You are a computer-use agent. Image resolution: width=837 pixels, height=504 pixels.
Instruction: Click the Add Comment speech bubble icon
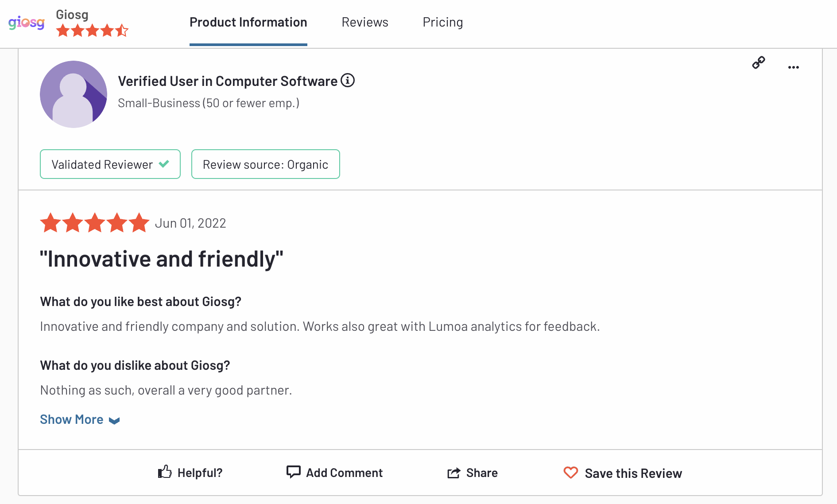tap(293, 472)
